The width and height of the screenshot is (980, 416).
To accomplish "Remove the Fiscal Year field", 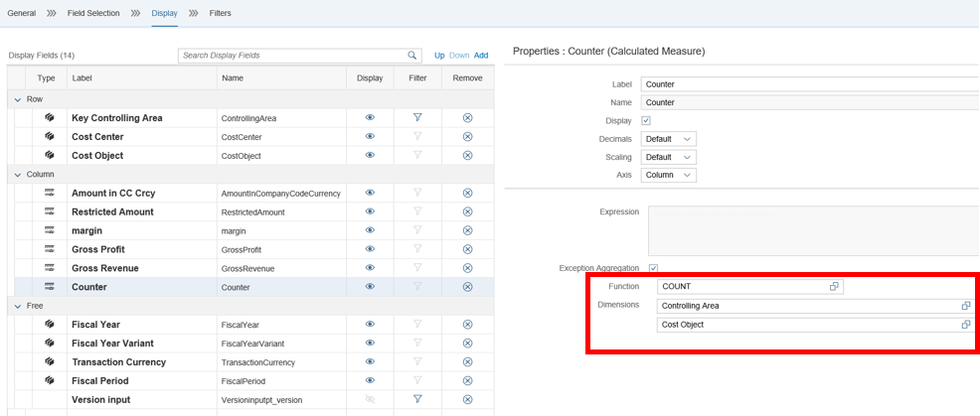I will coord(467,325).
